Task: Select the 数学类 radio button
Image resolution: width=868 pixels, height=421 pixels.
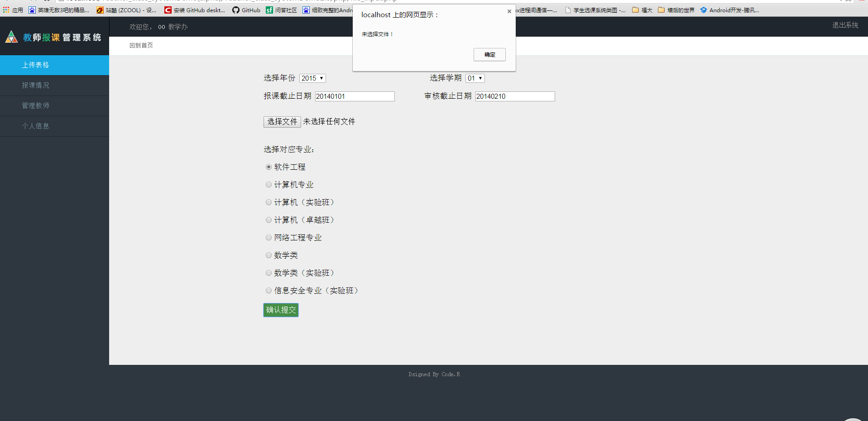Action: [x=269, y=255]
